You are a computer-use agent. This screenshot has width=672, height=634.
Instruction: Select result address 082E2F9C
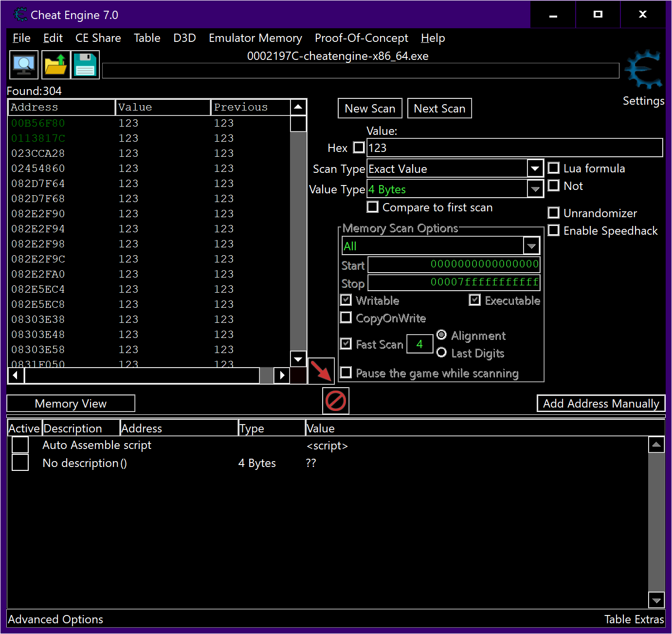click(38, 259)
